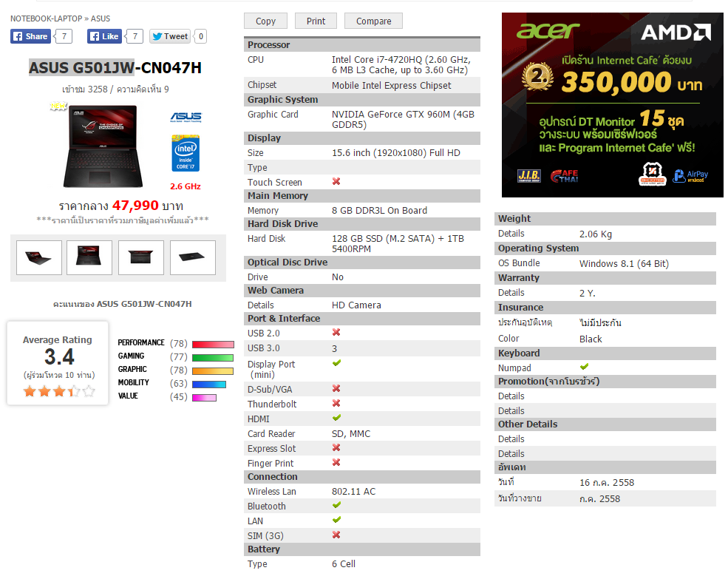Click the Intel Core i7 badge
Viewport: 728px width, 579px height.
click(186, 153)
